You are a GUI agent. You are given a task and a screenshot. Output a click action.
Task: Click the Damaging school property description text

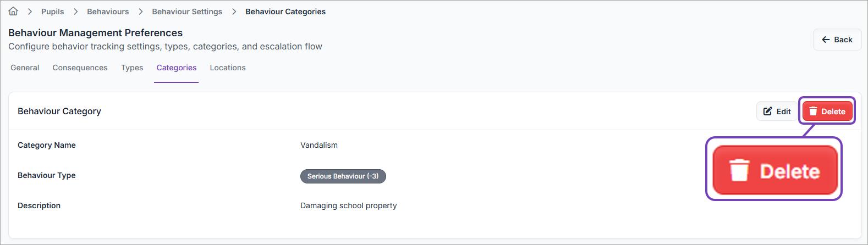click(348, 205)
